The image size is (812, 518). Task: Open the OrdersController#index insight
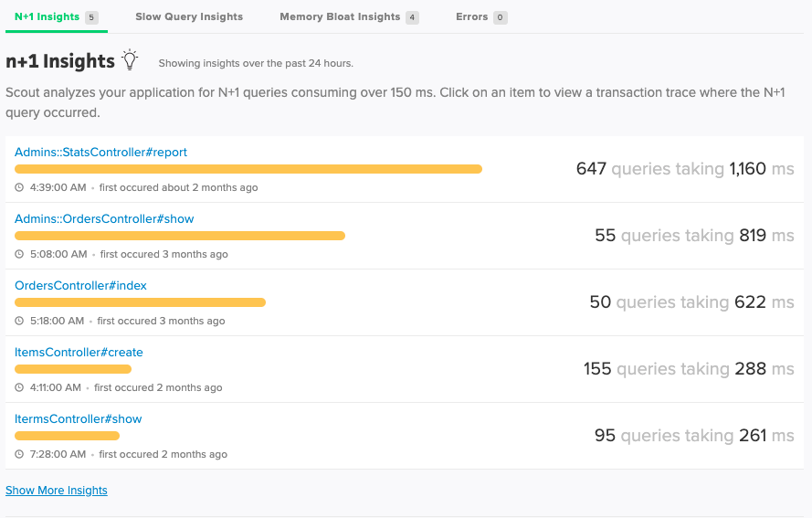point(80,286)
